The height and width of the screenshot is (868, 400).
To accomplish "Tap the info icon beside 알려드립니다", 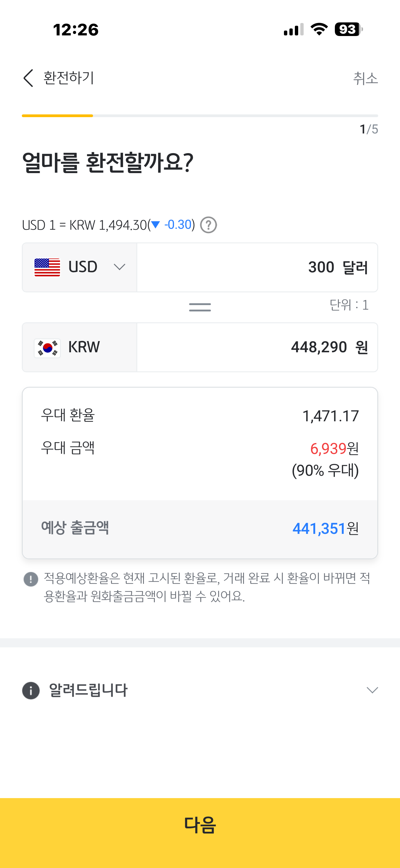I will tap(31, 690).
